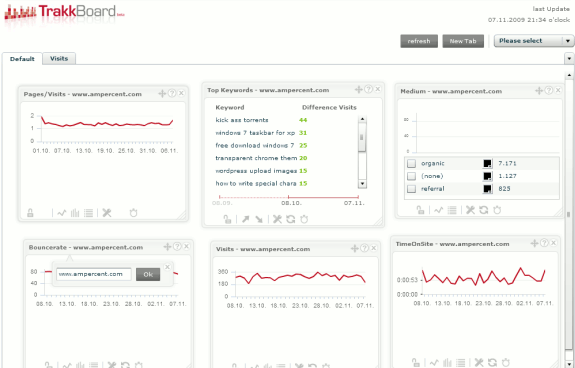Image resolution: width=575 pixels, height=368 pixels.
Task: Toggle the (none) medium checkbox
Action: click(411, 176)
